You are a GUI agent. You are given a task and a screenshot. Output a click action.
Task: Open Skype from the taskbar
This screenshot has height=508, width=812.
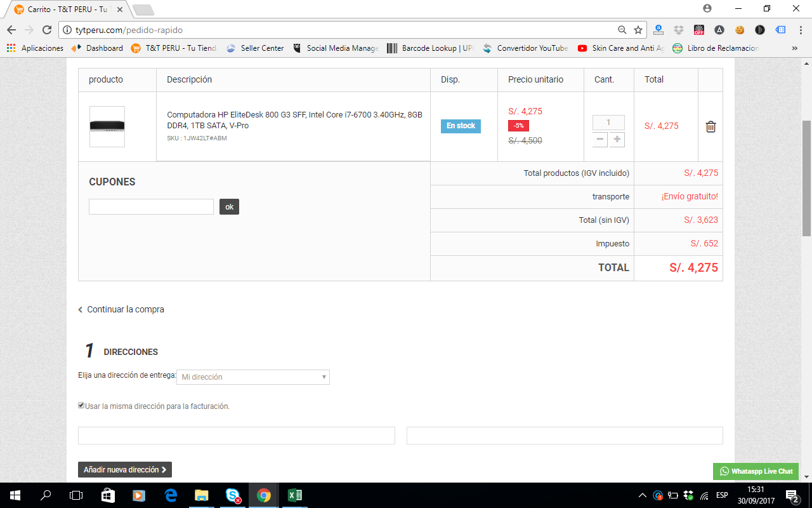coord(232,495)
